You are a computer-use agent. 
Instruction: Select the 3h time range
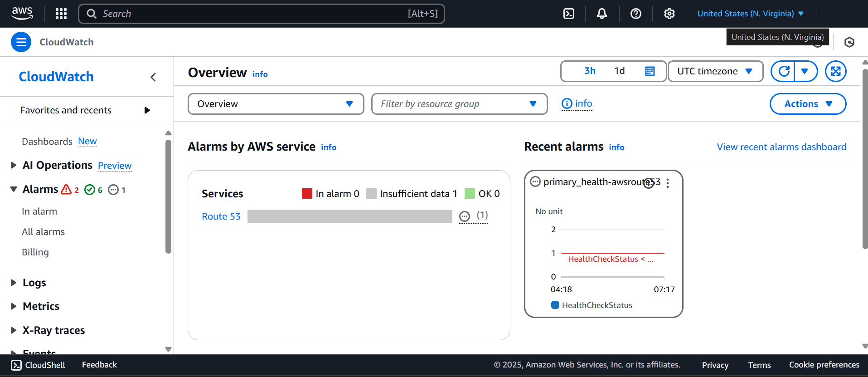(x=590, y=71)
